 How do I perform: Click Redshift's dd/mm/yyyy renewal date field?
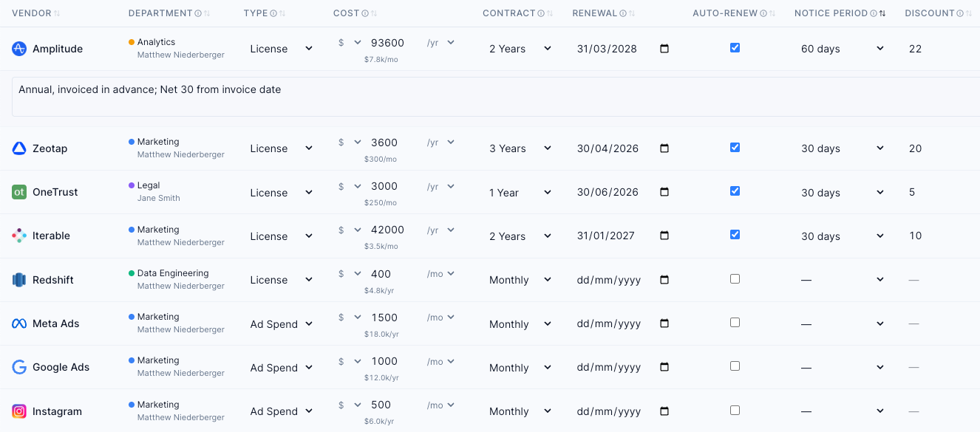(608, 279)
